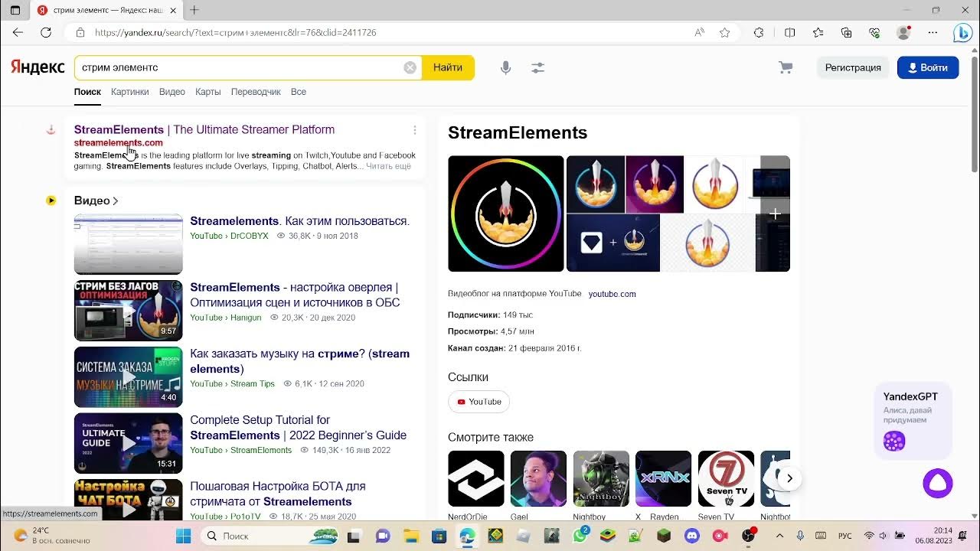
Task: Open a new browser tab
Action: [194, 10]
